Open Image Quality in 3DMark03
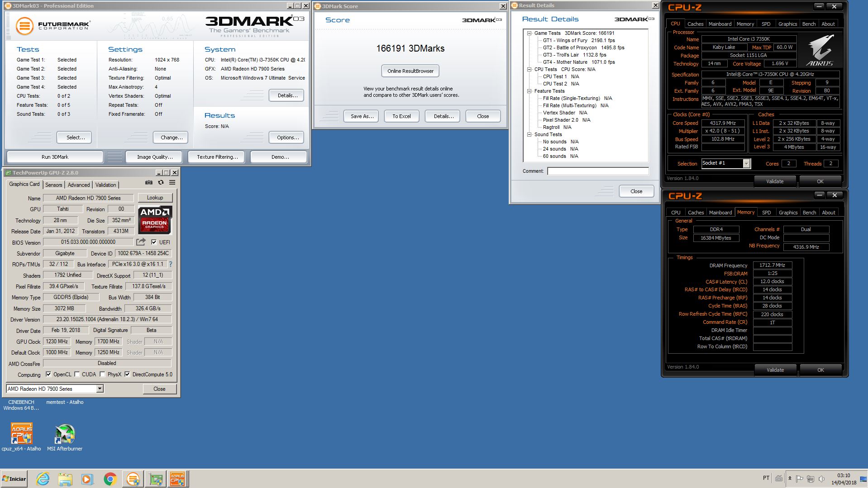Viewport: 868px width, 488px height. click(155, 157)
